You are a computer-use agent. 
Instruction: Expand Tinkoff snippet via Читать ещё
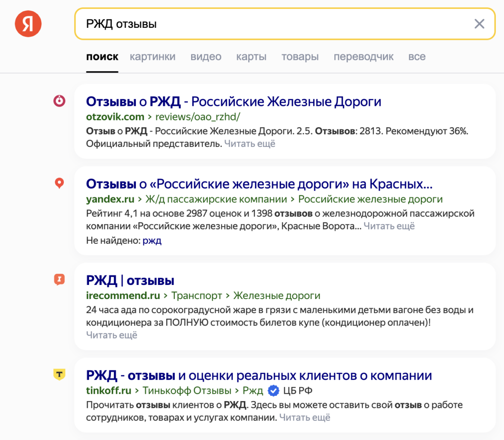pyautogui.click(x=305, y=417)
